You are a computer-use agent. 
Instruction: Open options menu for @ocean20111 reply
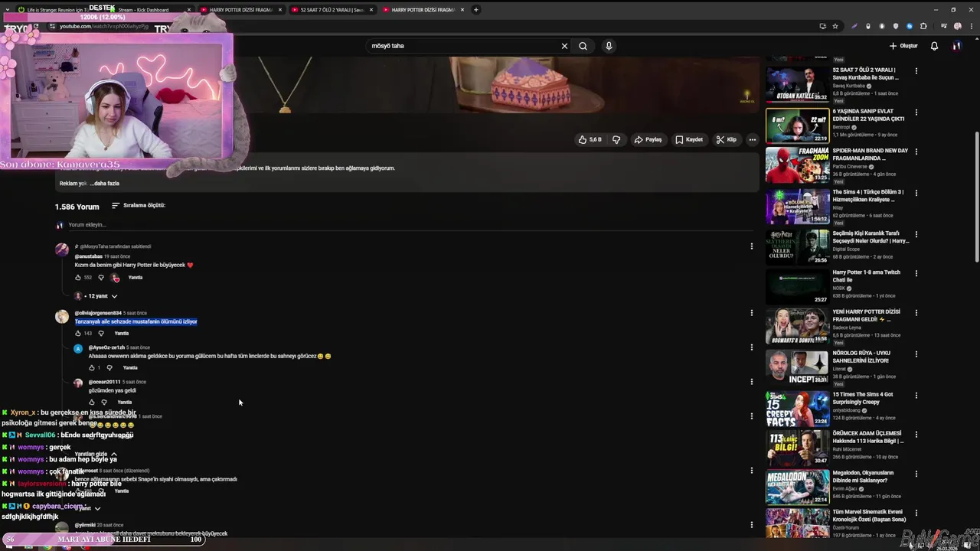tap(751, 382)
